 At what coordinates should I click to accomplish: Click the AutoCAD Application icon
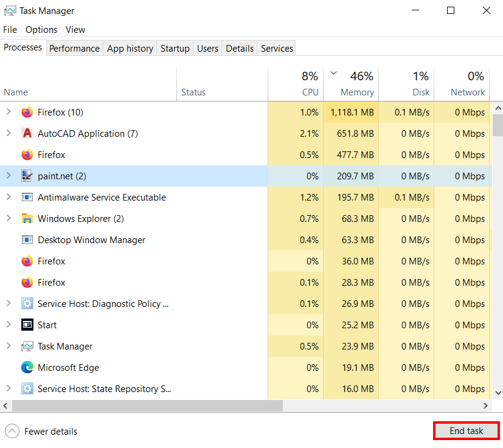(27, 133)
